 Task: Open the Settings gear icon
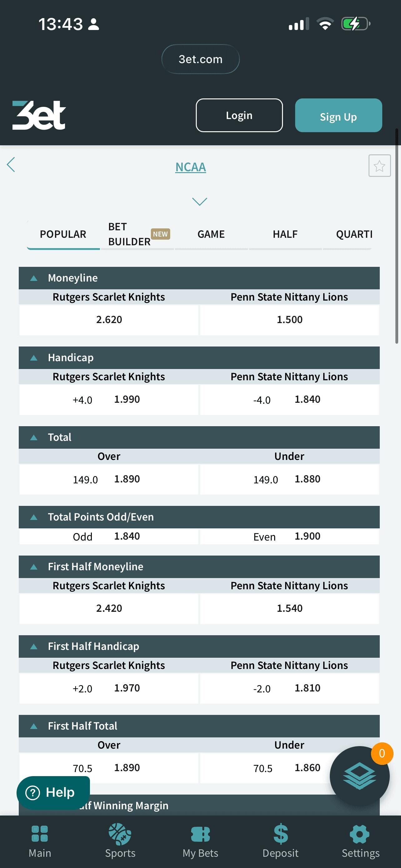(360, 834)
